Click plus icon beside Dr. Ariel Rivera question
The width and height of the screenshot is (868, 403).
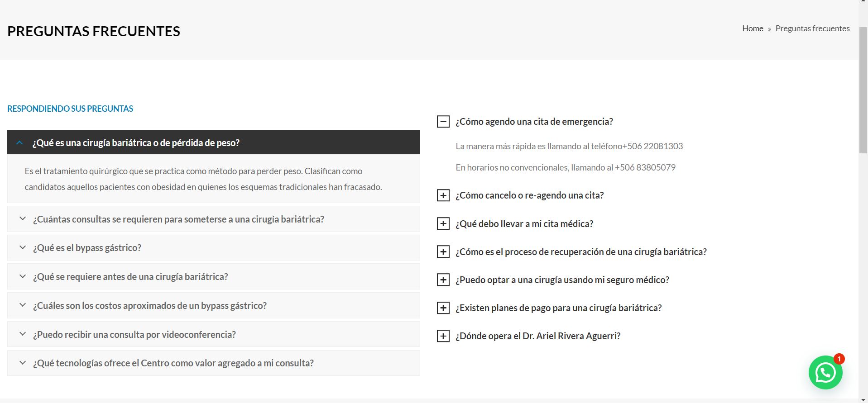[443, 336]
